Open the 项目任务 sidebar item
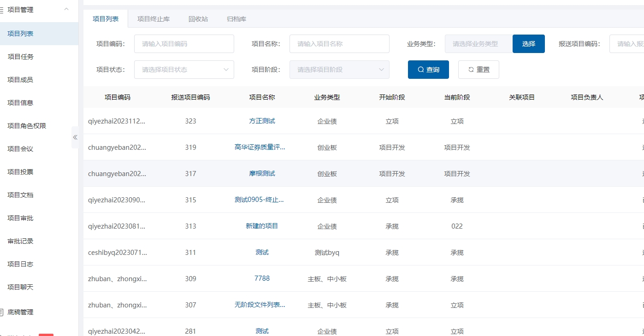The width and height of the screenshot is (644, 336). tap(39, 57)
